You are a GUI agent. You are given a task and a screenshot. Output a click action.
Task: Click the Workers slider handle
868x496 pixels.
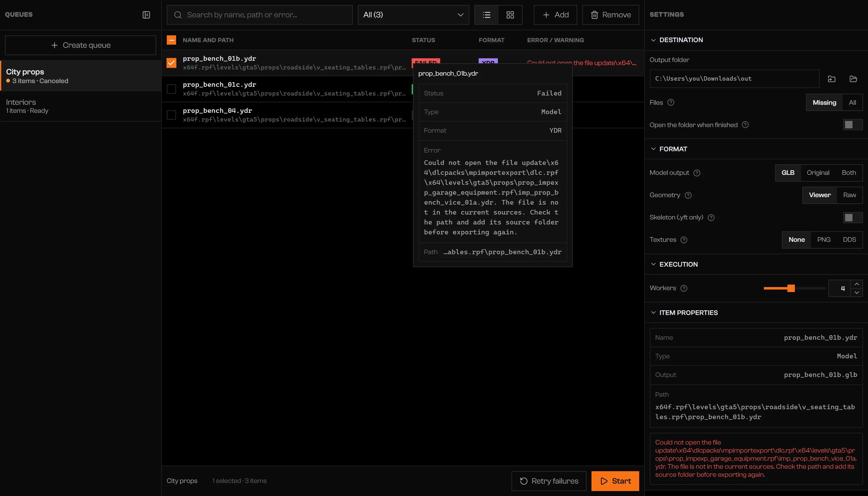coord(791,288)
